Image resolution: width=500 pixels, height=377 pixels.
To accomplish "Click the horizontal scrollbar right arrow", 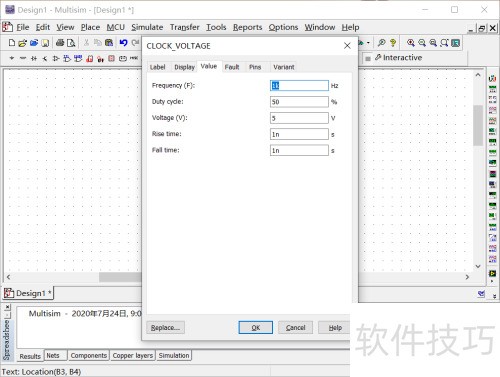I will click(x=467, y=277).
